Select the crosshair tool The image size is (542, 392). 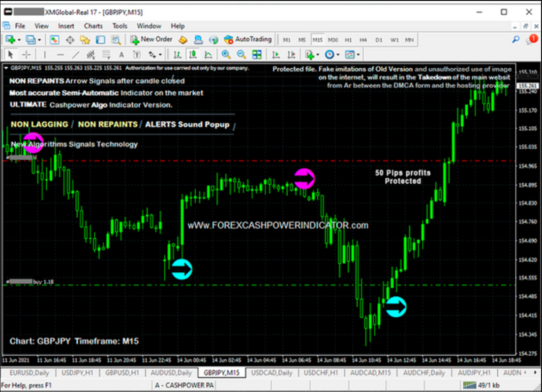[26, 55]
